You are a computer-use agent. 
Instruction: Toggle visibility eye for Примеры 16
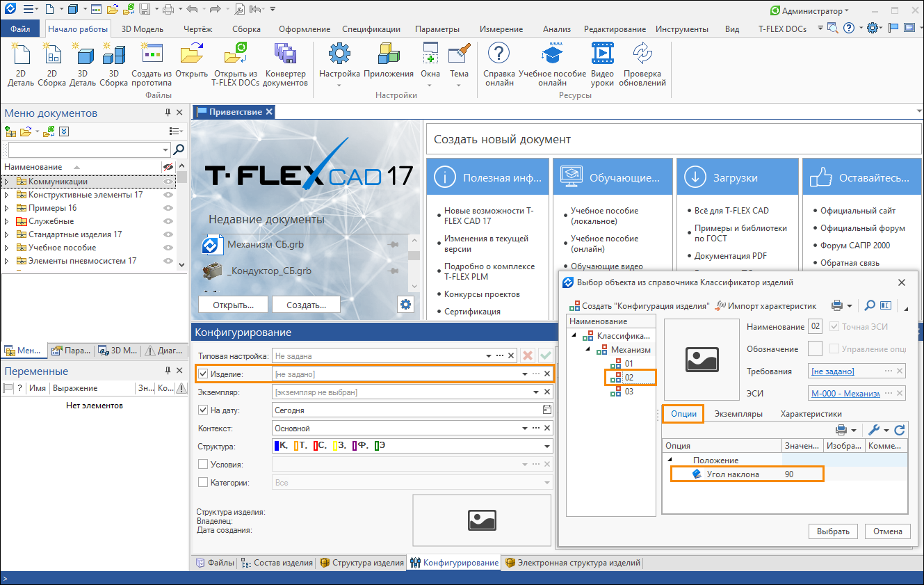(168, 208)
